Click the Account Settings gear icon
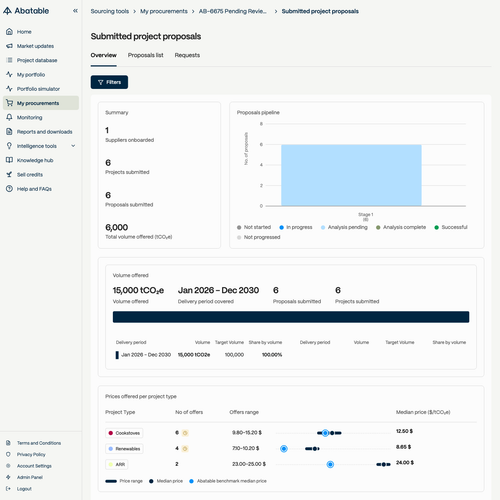Screen dimensions: 500x500 point(8,466)
